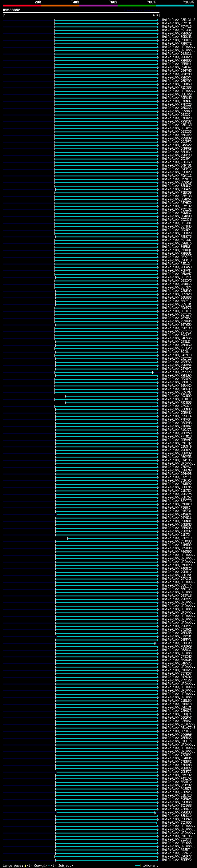Select the UniRef100_A7F0Q4 entry
This screenshot has width=197, height=868.
(177, 419)
